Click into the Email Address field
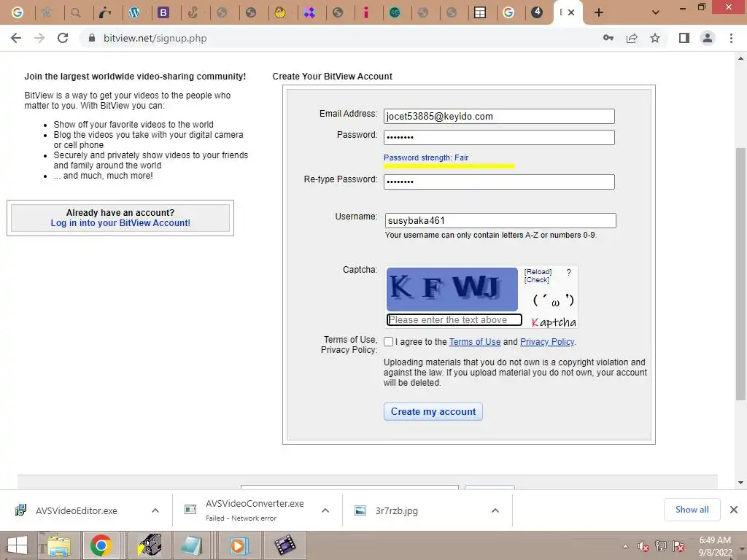Viewport: 747px width, 560px height. pos(499,116)
